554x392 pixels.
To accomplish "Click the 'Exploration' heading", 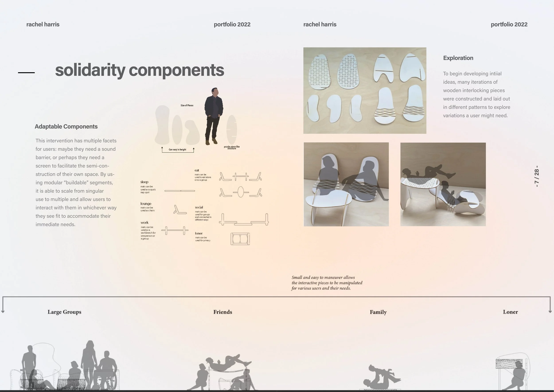I will point(458,58).
